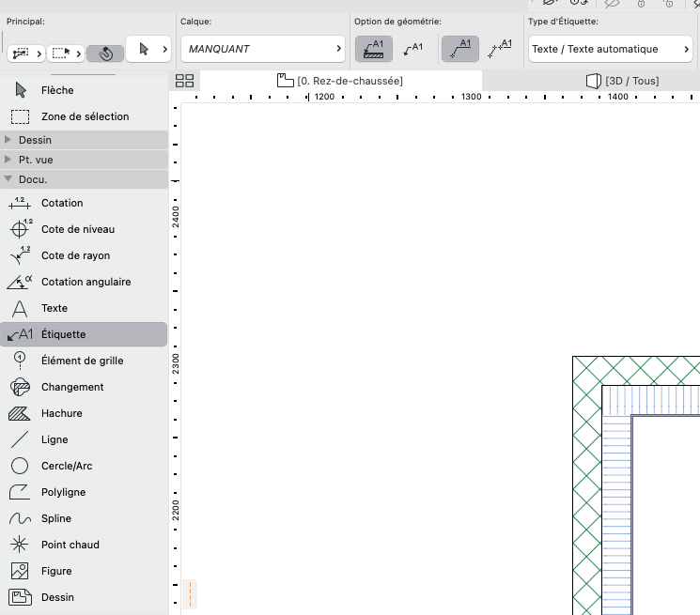This screenshot has height=615, width=700.
Task: Open the Type d'Étiquette dropdown
Action: click(x=610, y=49)
